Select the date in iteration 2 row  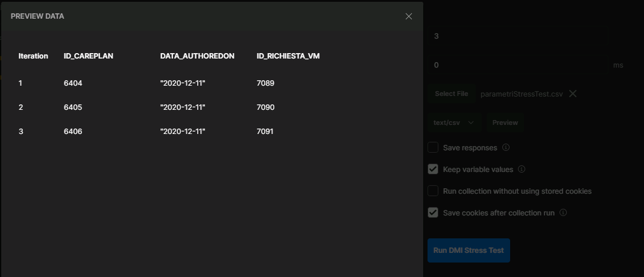tap(183, 107)
